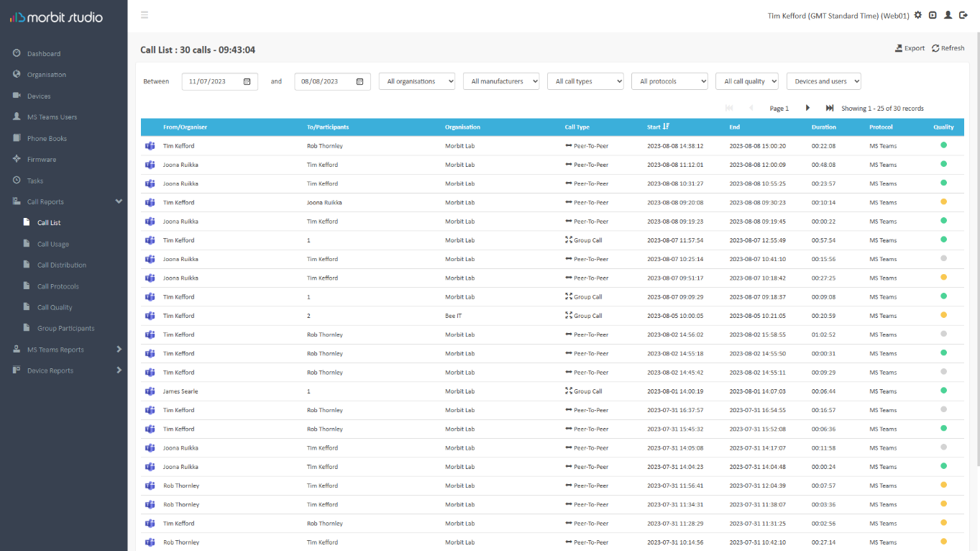Log out using the sign-out icon
980x551 pixels.
[963, 15]
